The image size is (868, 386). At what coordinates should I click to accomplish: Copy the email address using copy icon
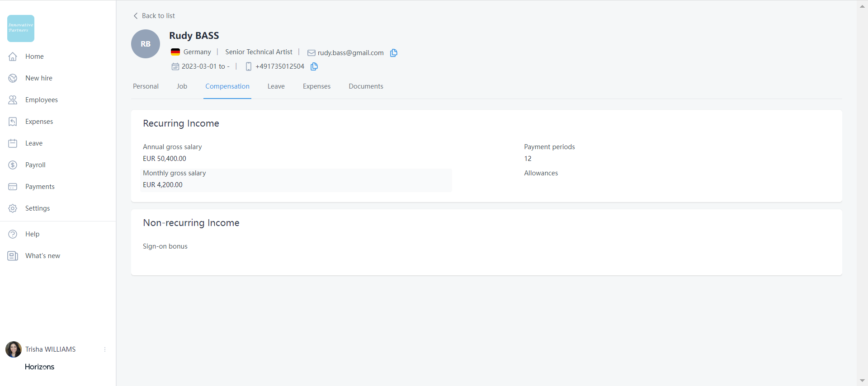[393, 53]
